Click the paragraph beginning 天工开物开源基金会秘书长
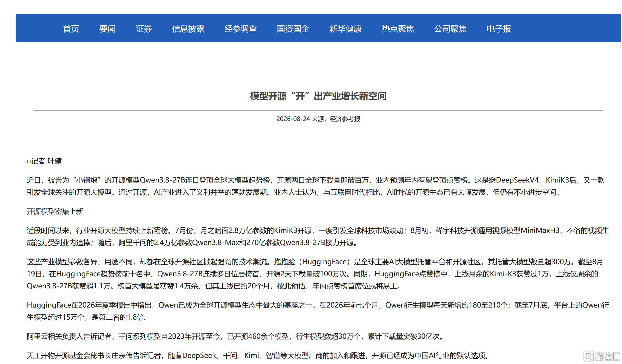The height and width of the screenshot is (364, 622). [x=258, y=355]
